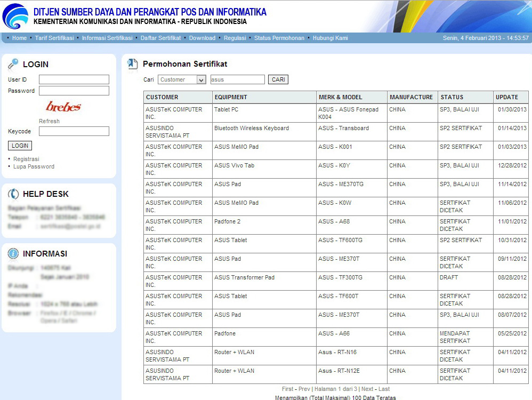Viewport: 532px width, 400px height.
Task: Click the info icon beside INFORMASI
Action: (x=13, y=253)
